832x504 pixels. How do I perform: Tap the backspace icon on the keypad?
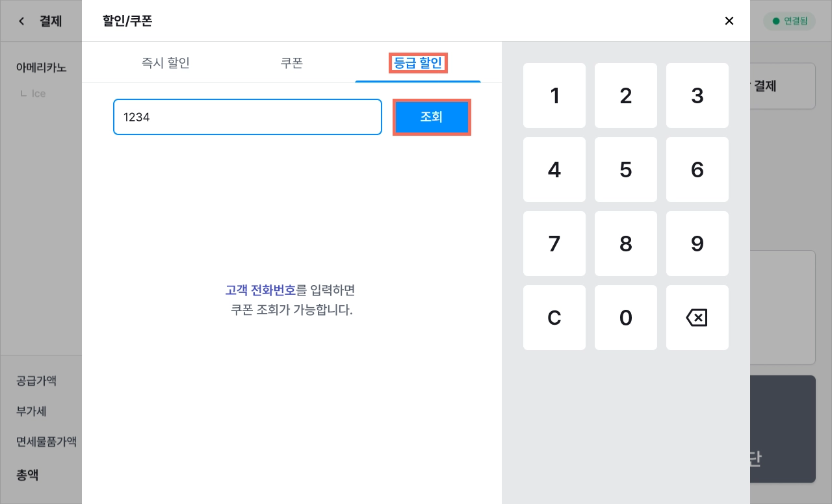(x=697, y=318)
